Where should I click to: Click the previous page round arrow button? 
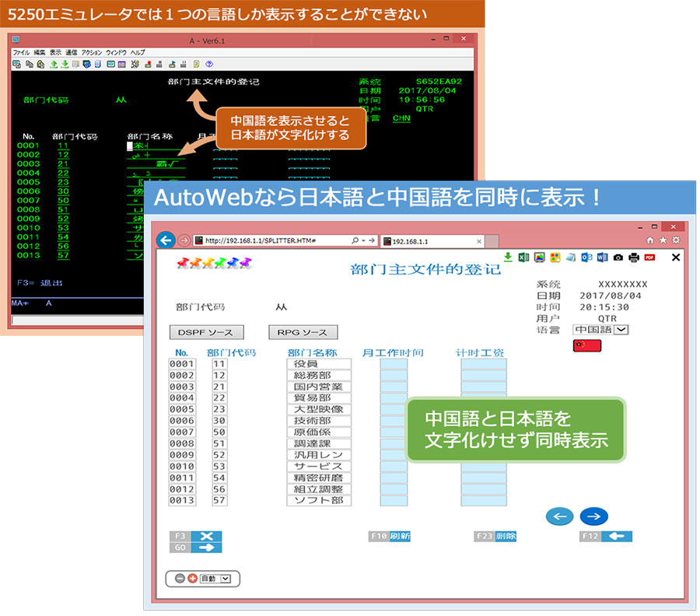pos(560,516)
